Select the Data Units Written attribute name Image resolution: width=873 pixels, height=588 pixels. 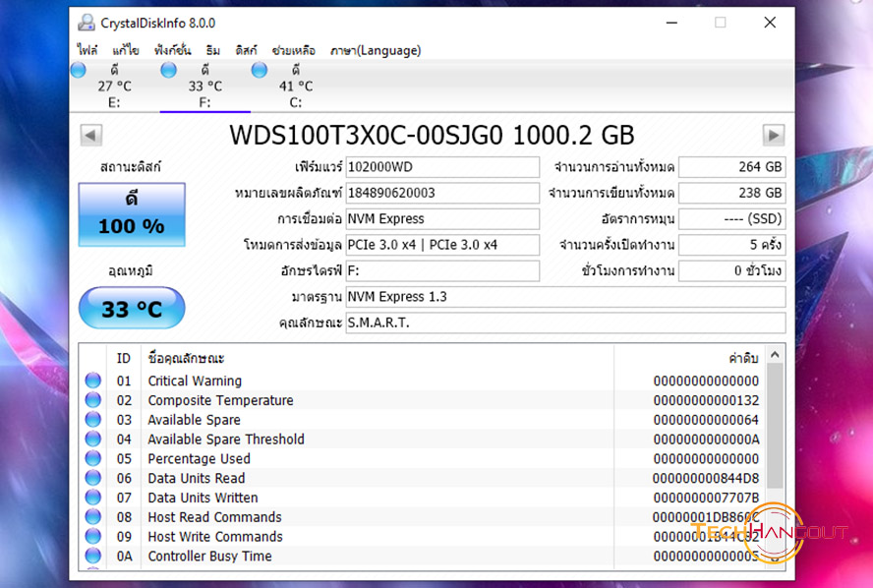(x=204, y=498)
